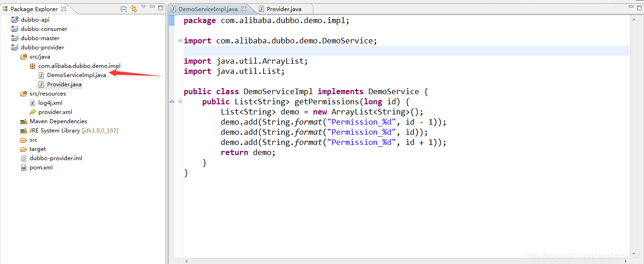Click the 'return demo;' statement
This screenshot has height=264, width=644.
click(248, 152)
